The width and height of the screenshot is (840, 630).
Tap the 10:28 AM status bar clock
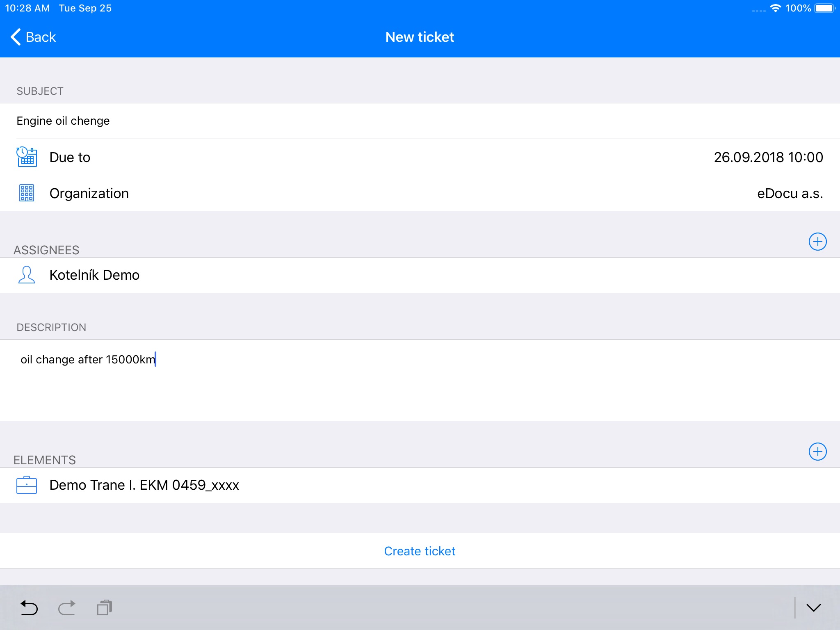pos(27,8)
